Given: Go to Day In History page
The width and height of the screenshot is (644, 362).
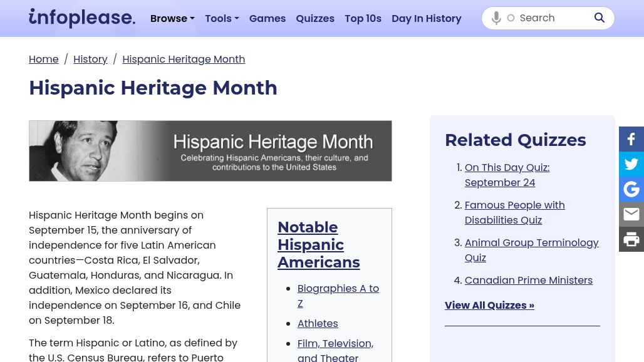Looking at the screenshot, I should tap(427, 18).
